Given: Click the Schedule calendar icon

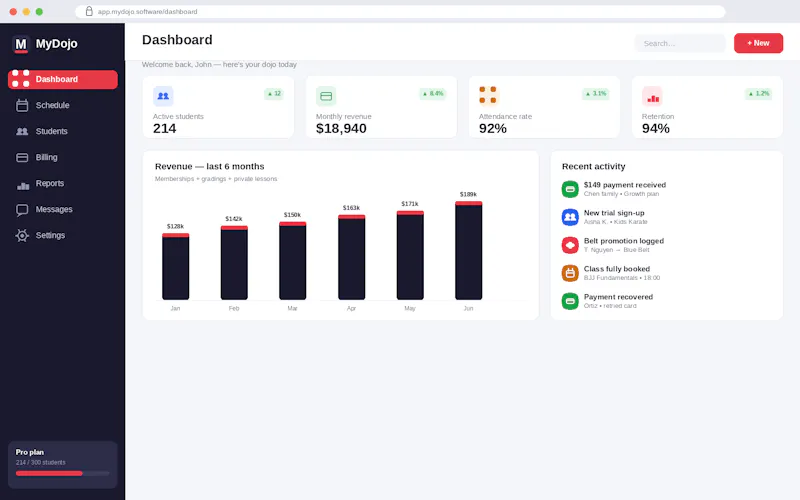Looking at the screenshot, I should (x=22, y=105).
